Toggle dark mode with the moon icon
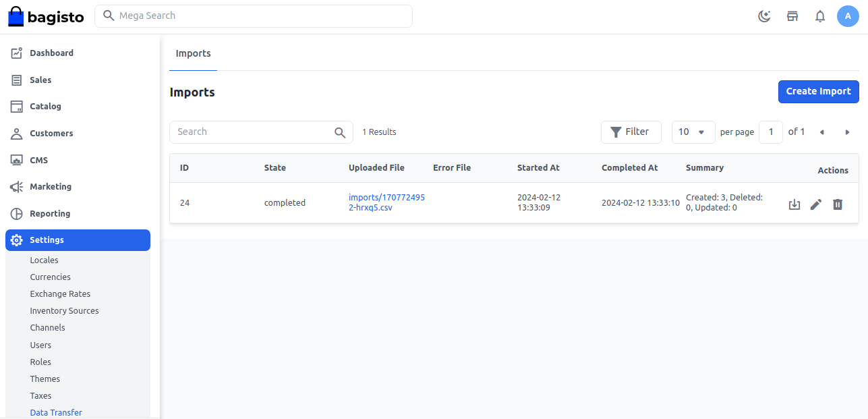868x419 pixels. tap(764, 16)
